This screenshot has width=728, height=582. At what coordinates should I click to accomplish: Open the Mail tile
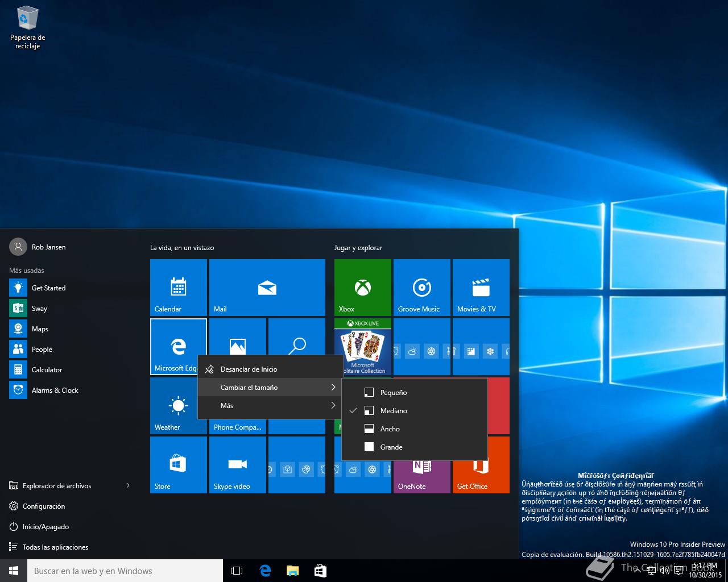coord(267,288)
